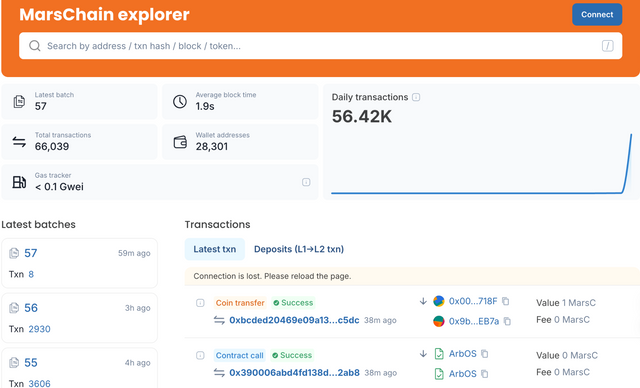Screen dimensions: 640x388
Task: Open transaction hash 0x390006abd4fd138d...2ab8
Action: click(x=294, y=372)
